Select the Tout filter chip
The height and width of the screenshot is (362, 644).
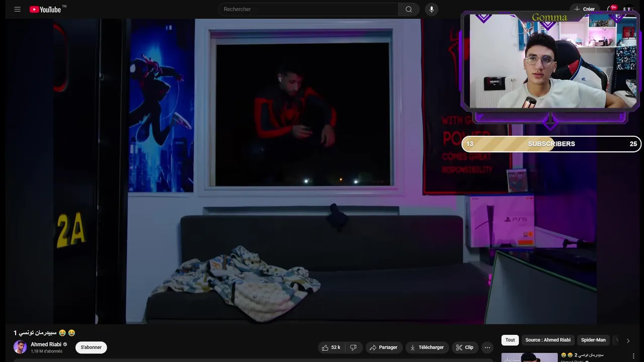510,340
